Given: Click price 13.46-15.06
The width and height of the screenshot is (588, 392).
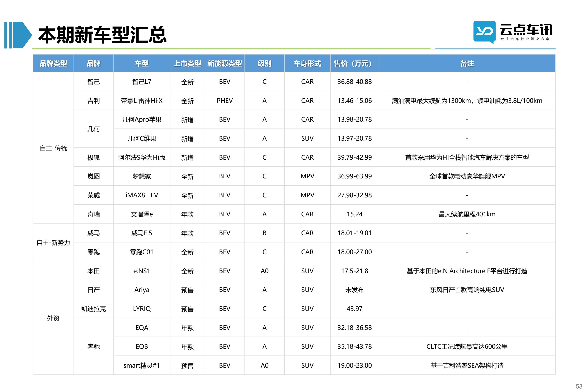Looking at the screenshot, I should (x=354, y=101).
